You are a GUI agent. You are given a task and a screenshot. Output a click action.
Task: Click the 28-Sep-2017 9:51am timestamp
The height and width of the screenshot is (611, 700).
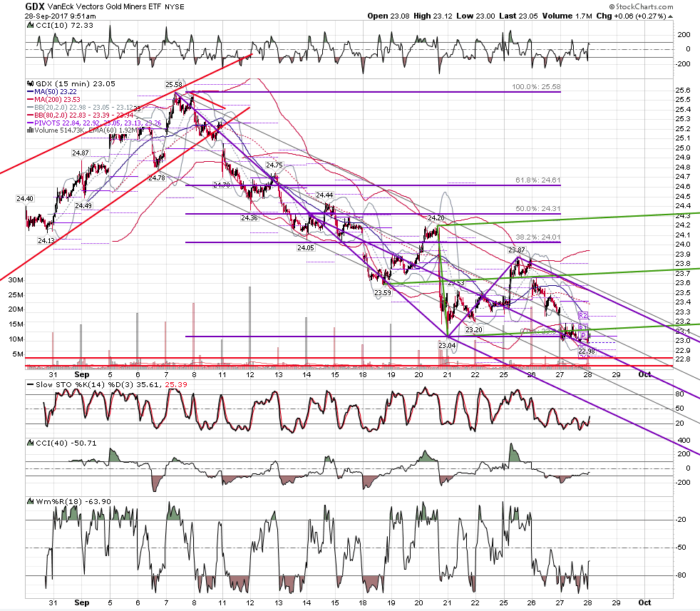pyautogui.click(x=61, y=16)
